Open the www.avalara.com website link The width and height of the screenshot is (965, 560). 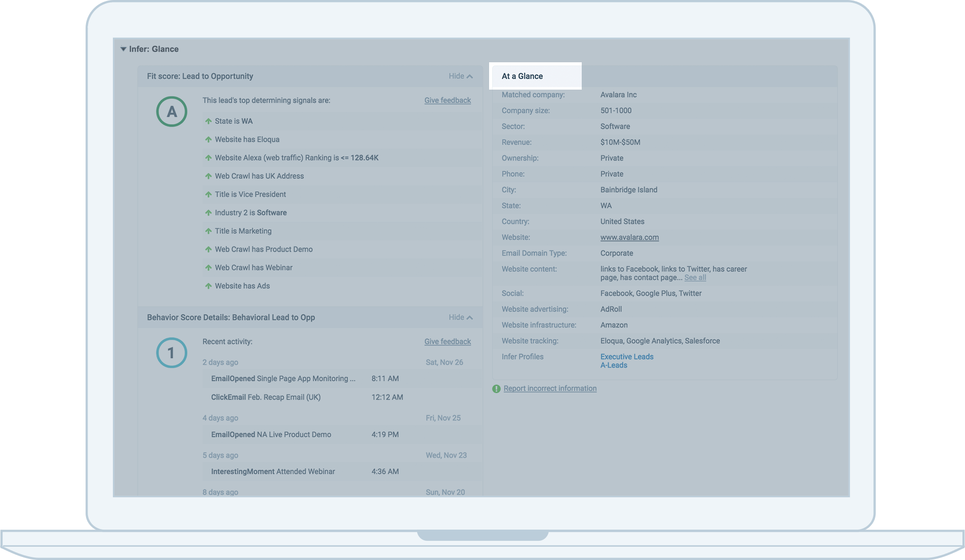[629, 237]
